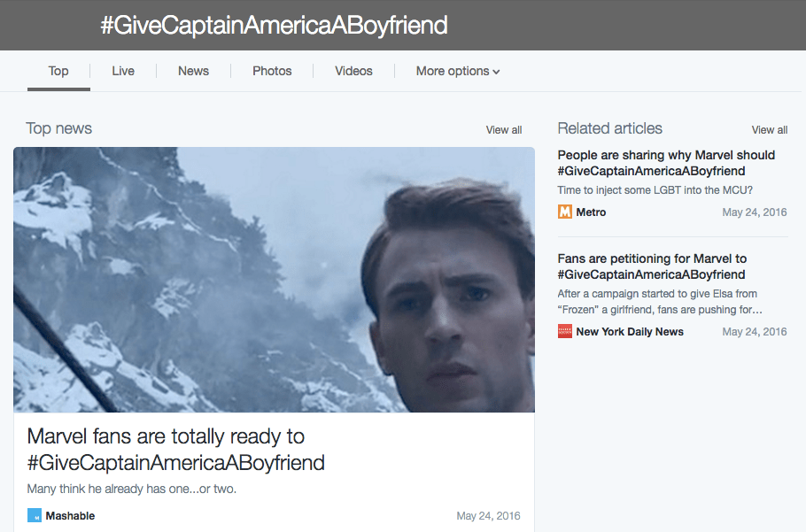Expand the More options dropdown
806x532 pixels.
[458, 71]
